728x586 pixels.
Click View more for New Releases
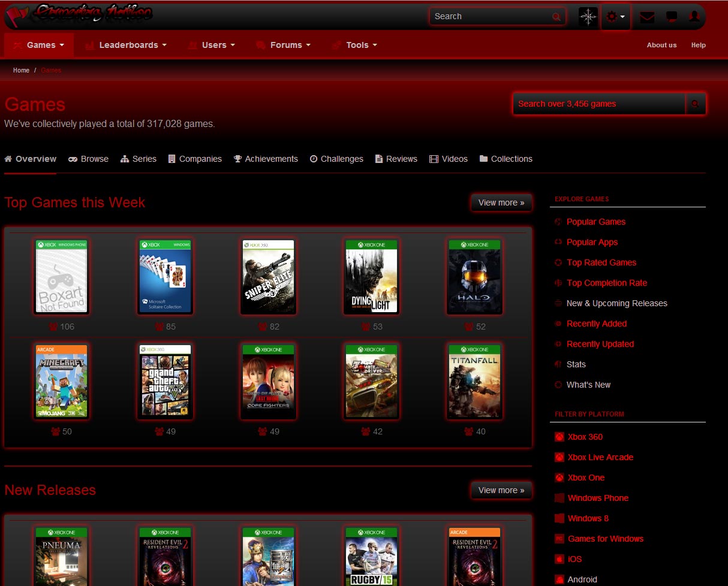click(x=501, y=490)
